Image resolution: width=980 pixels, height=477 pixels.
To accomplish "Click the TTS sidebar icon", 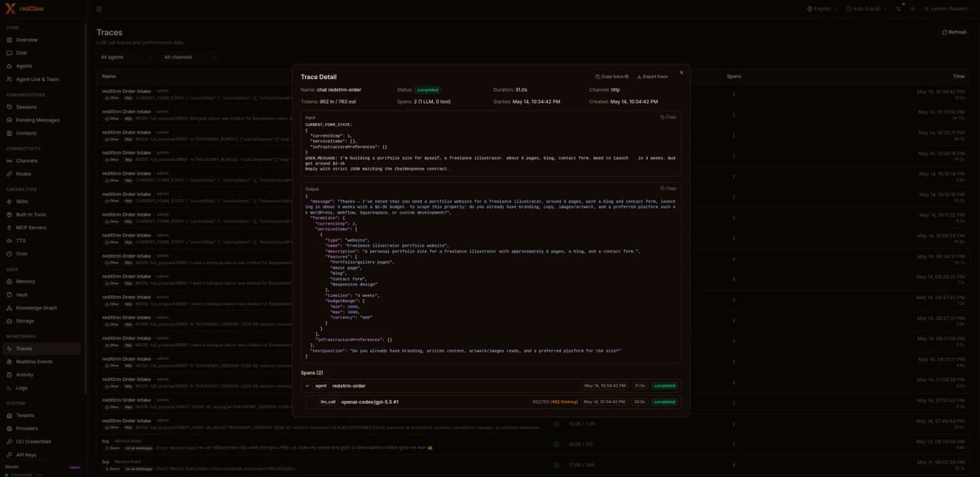I will 10,241.
